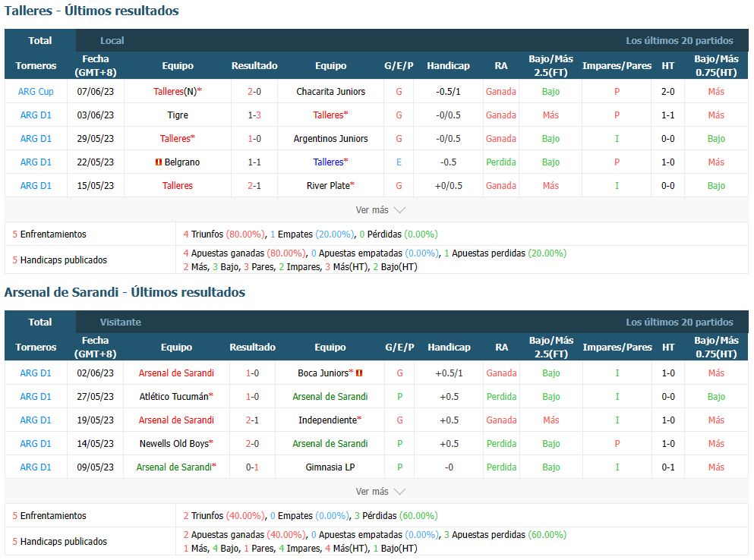The image size is (754, 560).
Task: Open ARG D1 link for 02/06/23 match
Action: pyautogui.click(x=36, y=373)
